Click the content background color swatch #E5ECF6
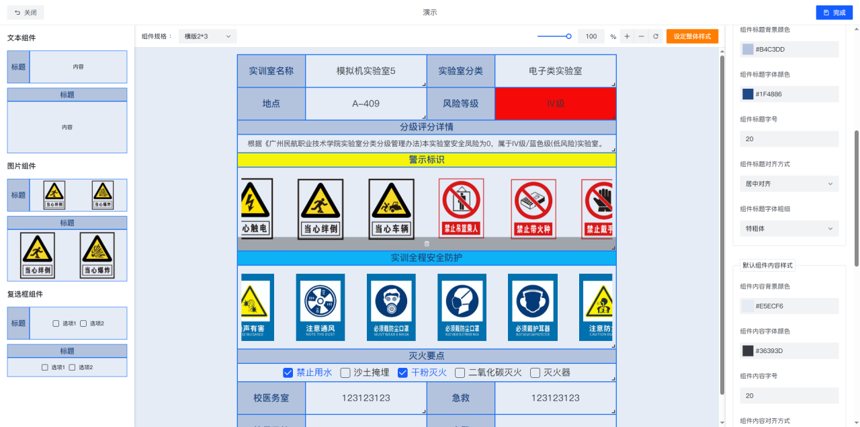Screen dimensions: 860x427 tap(748, 306)
